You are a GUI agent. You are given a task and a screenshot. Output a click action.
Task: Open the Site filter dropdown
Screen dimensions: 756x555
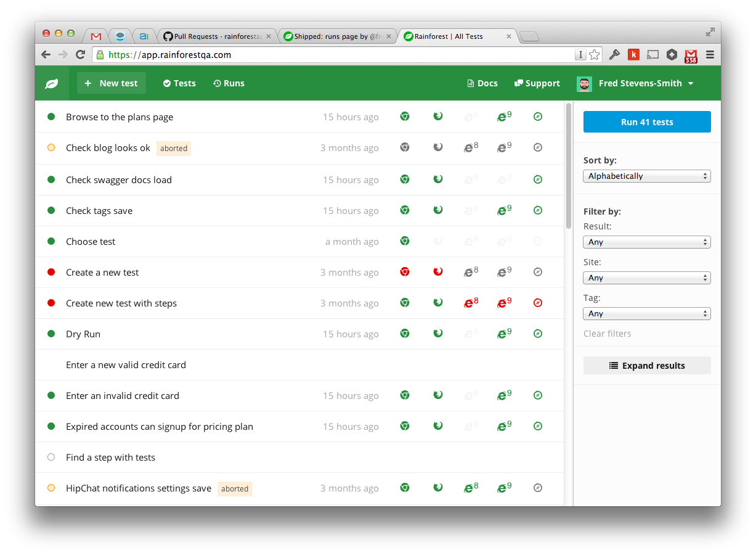[647, 278]
